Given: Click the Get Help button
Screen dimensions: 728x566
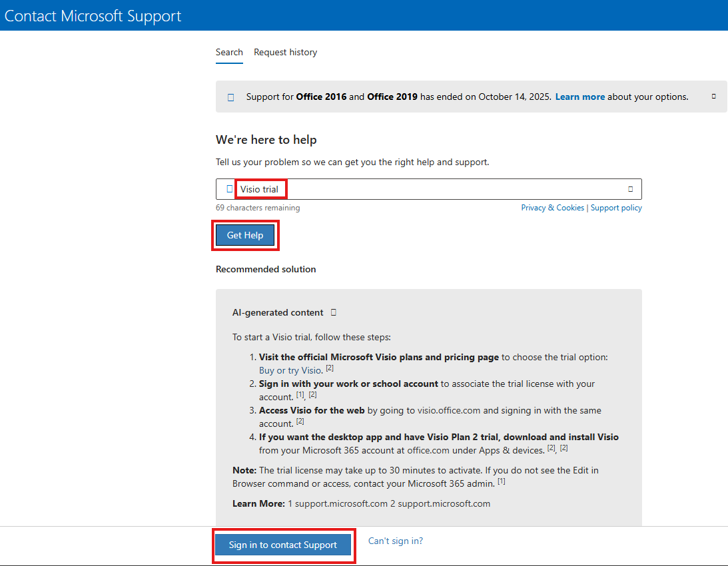Looking at the screenshot, I should (x=245, y=236).
